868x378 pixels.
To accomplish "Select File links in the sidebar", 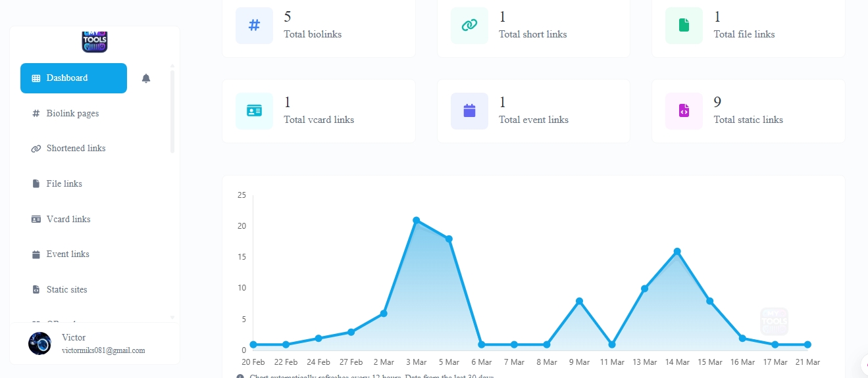I will (64, 184).
